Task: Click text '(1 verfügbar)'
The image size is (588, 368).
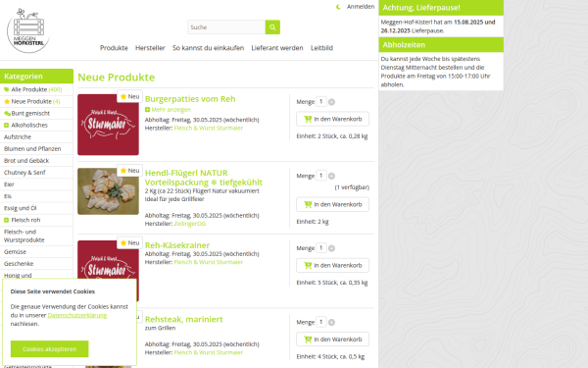Action: tap(352, 187)
